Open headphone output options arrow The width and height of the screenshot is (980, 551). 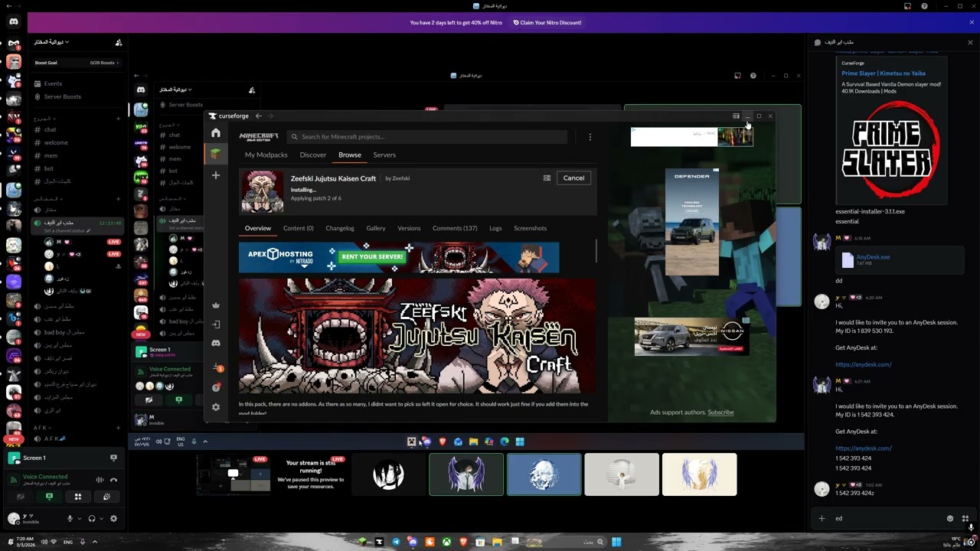coord(101,518)
